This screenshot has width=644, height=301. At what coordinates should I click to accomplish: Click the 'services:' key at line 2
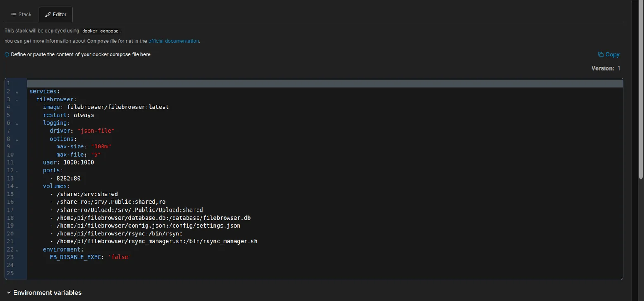click(x=45, y=92)
